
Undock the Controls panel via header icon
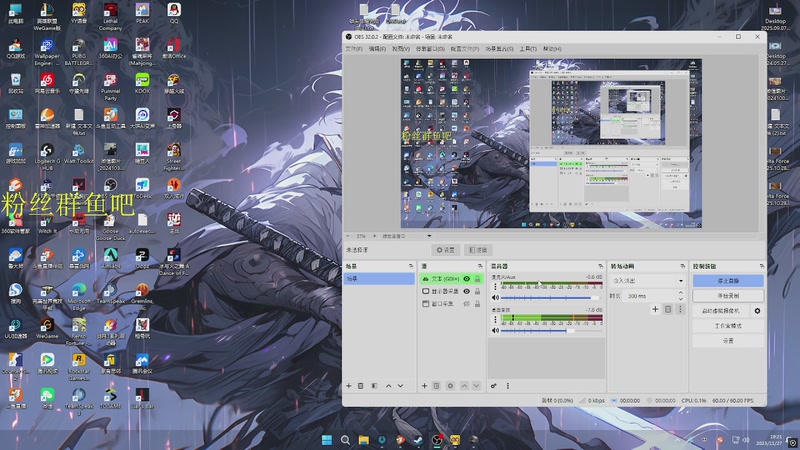[x=762, y=266]
